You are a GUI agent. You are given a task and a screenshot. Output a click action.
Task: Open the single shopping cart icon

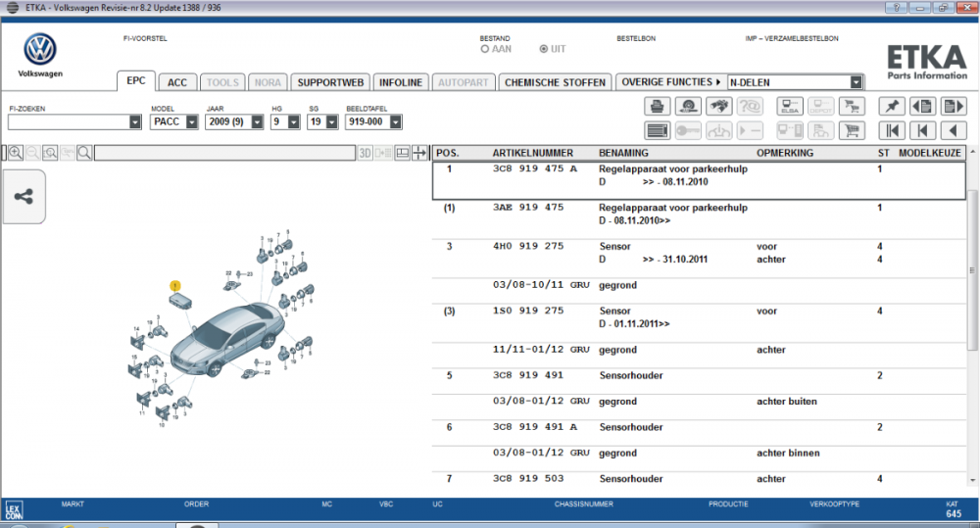[x=852, y=130]
